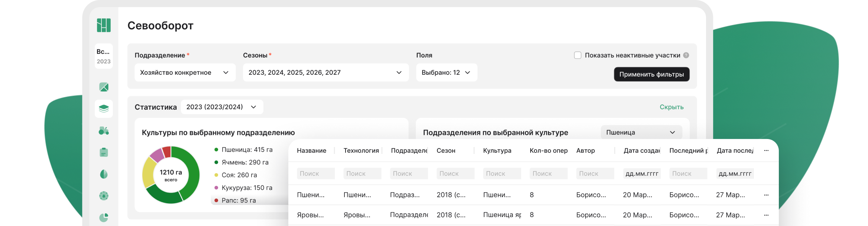
Task: Open the tractor machinery sidebar icon
Action: [x=104, y=130]
